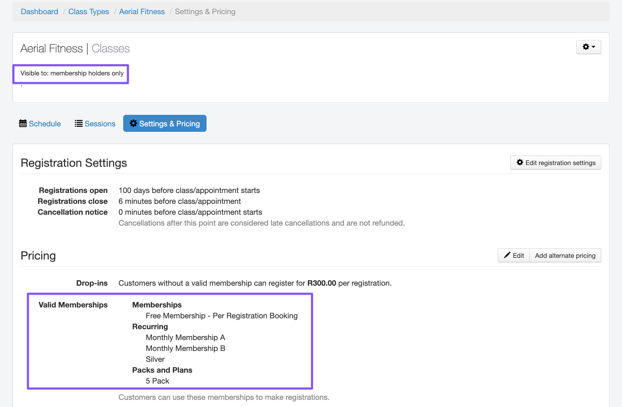Click the calendar icon on the Schedule tab

click(x=23, y=124)
